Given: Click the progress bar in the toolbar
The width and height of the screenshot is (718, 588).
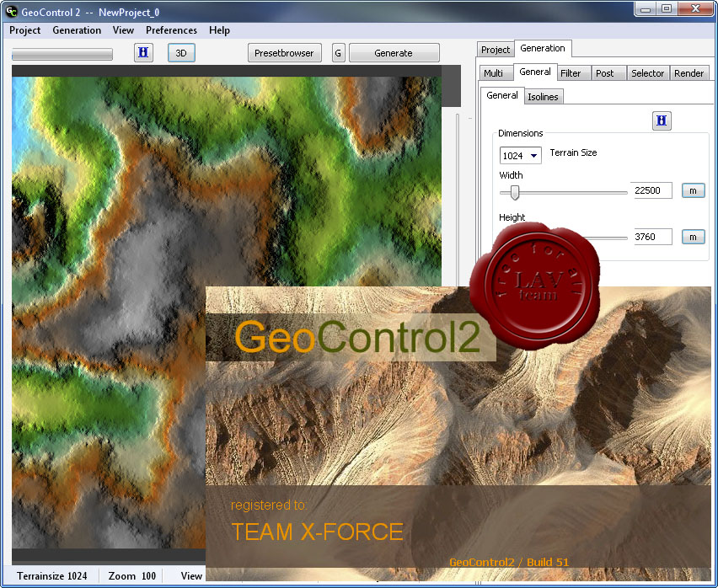Looking at the screenshot, I should pos(62,54).
